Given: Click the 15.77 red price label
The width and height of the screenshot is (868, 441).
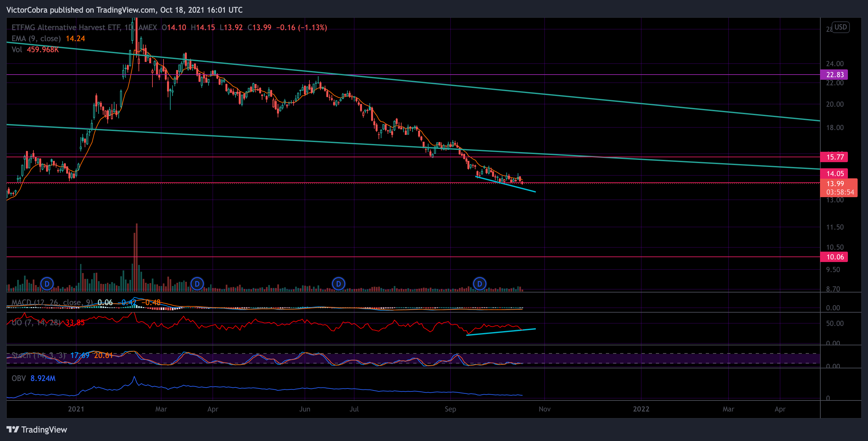Looking at the screenshot, I should pyautogui.click(x=834, y=157).
